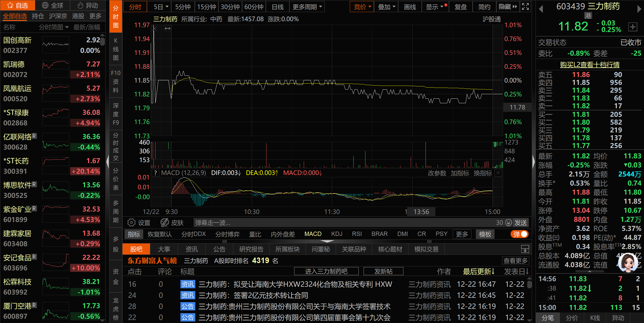Viewport: 644px width, 323px height.
Task: Add stock using the plus icon
Action: (x=633, y=27)
